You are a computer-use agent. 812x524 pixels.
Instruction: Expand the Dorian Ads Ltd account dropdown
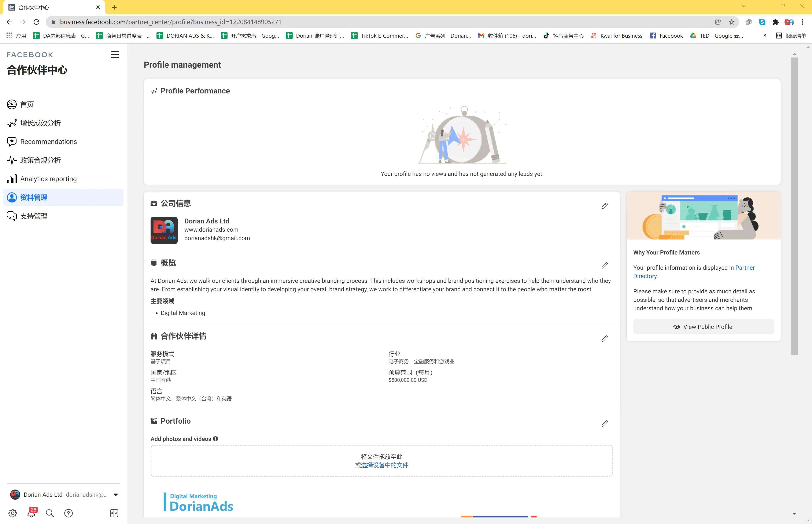[116, 495]
